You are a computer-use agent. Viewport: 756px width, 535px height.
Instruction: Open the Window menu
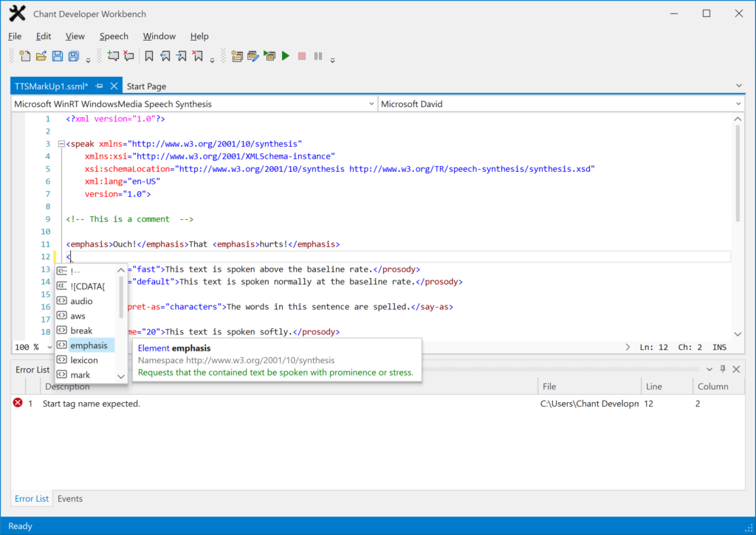[x=159, y=36]
